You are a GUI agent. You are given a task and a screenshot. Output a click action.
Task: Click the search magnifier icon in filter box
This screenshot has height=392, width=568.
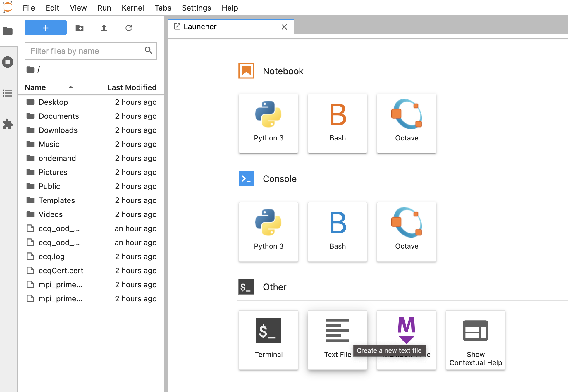[x=149, y=51]
